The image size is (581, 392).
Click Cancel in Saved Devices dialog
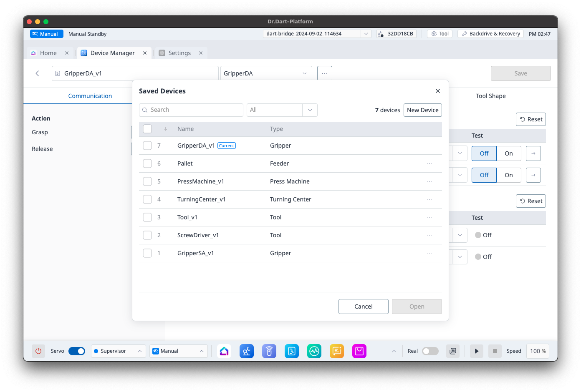tap(363, 307)
